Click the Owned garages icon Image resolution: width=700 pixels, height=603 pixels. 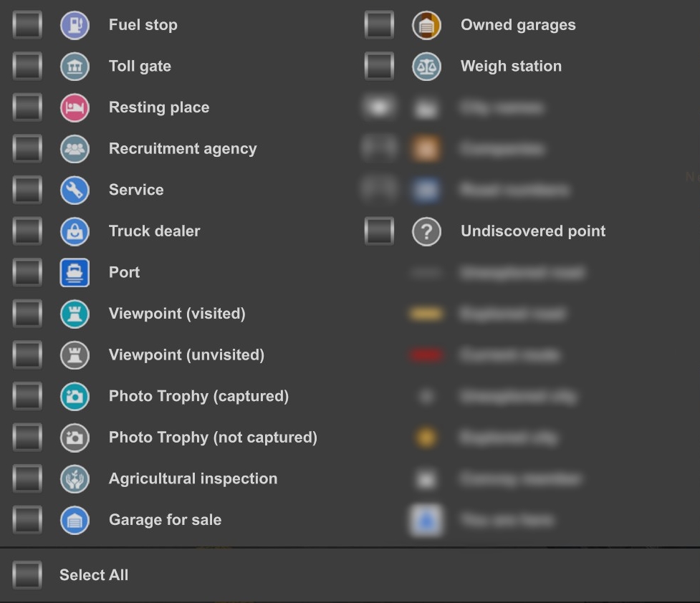[x=426, y=25]
